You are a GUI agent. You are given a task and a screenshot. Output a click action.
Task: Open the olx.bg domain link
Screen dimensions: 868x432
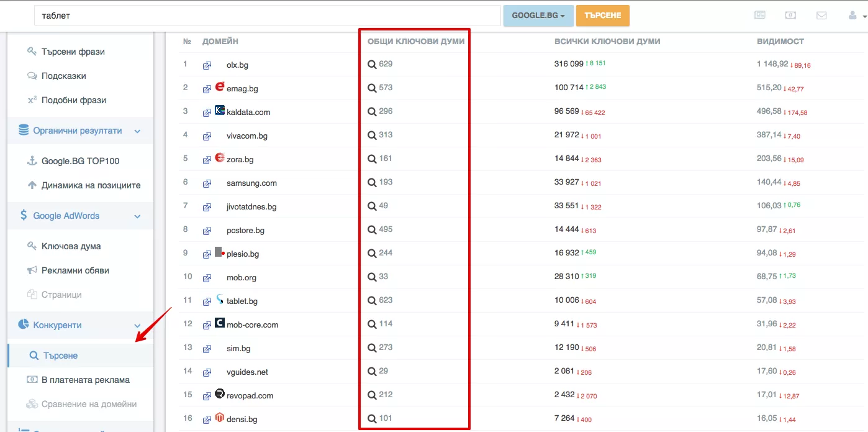[238, 65]
